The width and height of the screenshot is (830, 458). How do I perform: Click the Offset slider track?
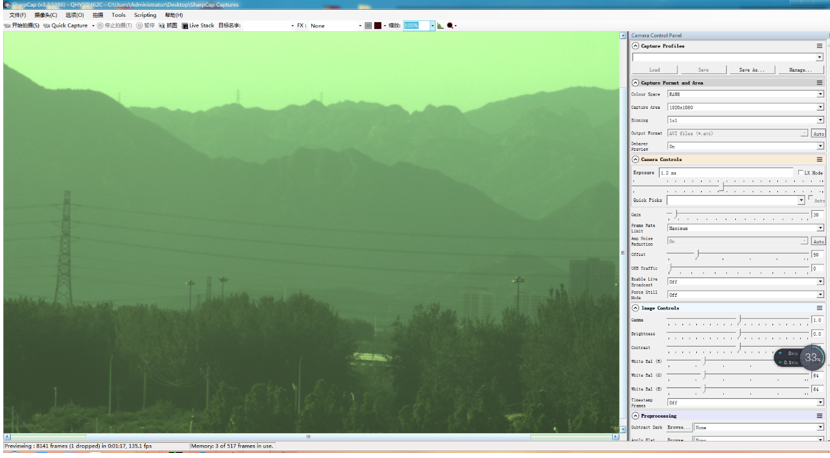pos(738,255)
